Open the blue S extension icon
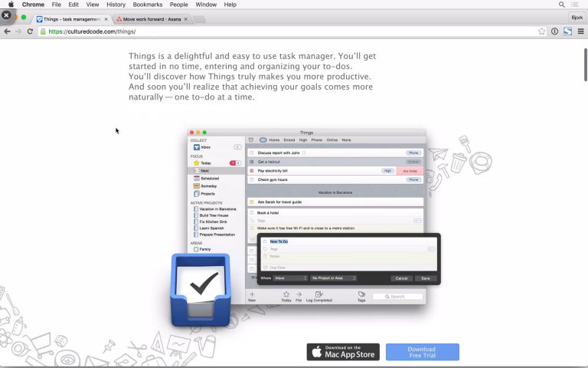Viewport: 588px width, 368px height. point(568,31)
